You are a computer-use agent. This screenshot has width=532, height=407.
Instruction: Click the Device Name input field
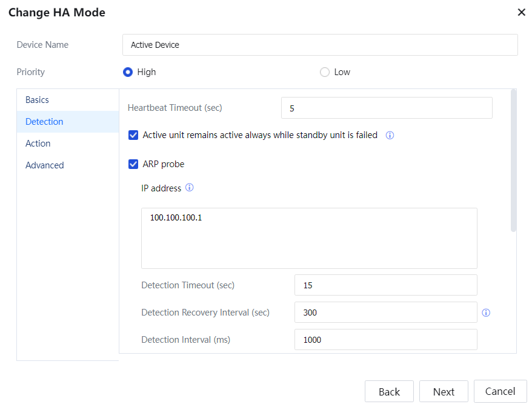pyautogui.click(x=319, y=45)
